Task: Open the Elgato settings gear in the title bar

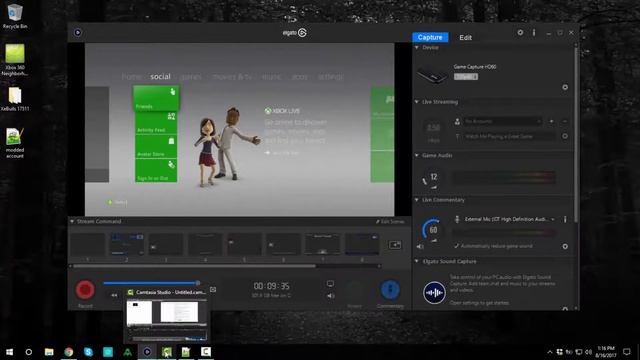Action: [x=520, y=32]
